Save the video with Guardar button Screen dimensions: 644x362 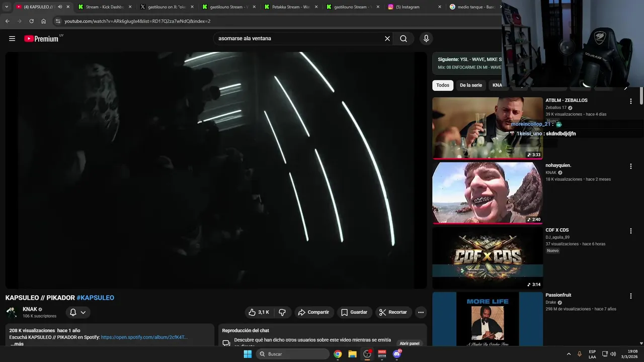(x=354, y=312)
